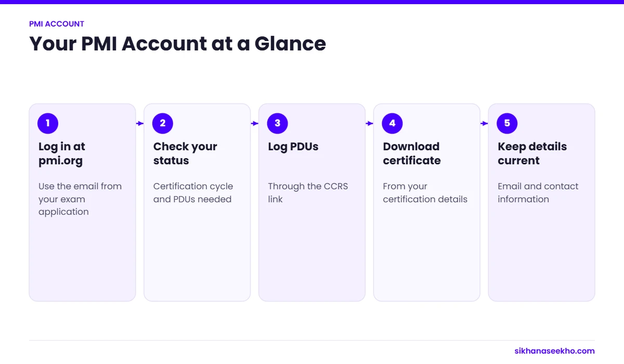The width and height of the screenshot is (624, 364).
Task: Select the 'Log in at pmi.org' heading
Action: pyautogui.click(x=62, y=153)
